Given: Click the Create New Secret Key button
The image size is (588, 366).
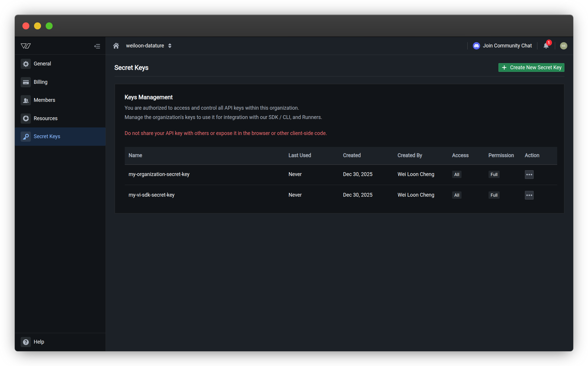Looking at the screenshot, I should coord(531,67).
